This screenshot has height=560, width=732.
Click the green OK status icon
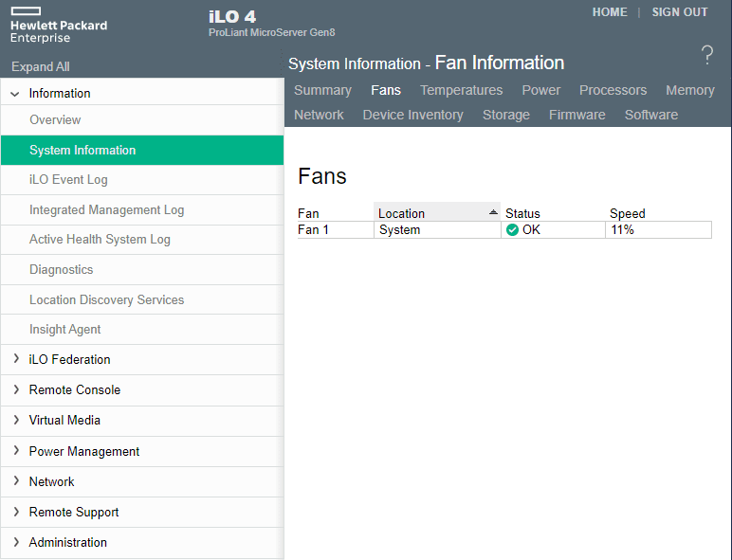point(512,229)
